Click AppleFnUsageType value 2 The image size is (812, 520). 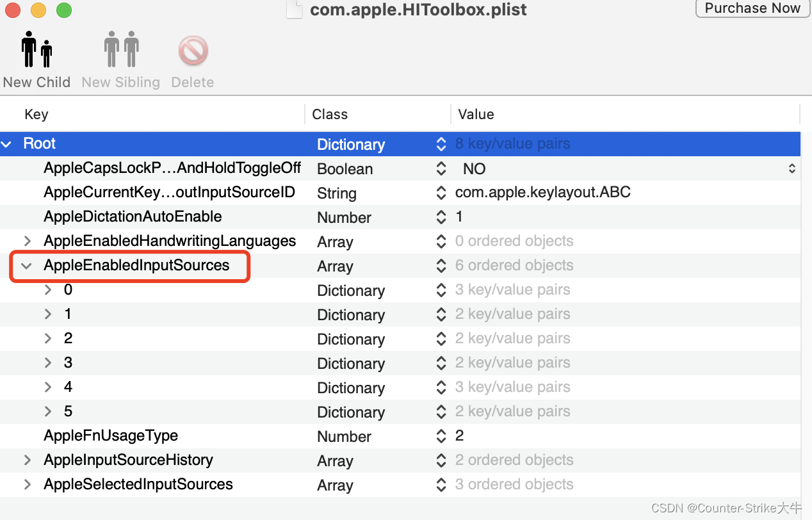point(459,436)
